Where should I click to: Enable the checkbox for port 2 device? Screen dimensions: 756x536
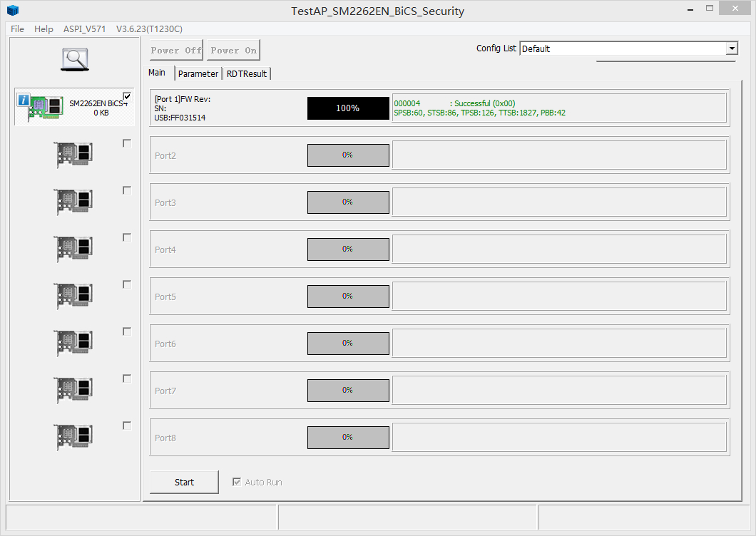127,143
